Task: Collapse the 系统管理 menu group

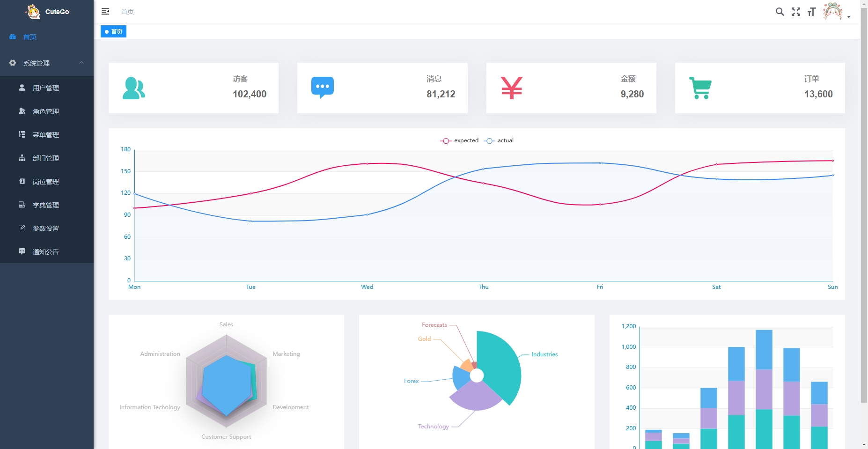Action: pyautogui.click(x=47, y=63)
